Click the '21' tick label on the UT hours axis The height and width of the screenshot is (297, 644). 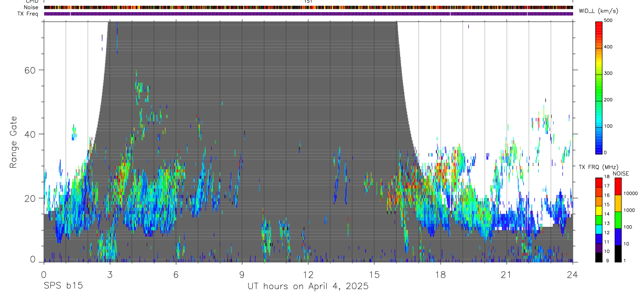point(506,274)
